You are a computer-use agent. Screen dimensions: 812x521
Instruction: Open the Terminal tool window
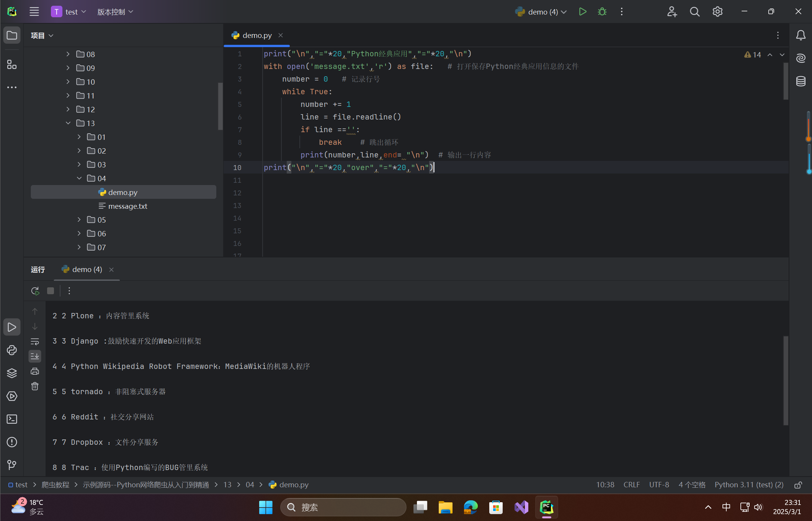[x=12, y=419]
